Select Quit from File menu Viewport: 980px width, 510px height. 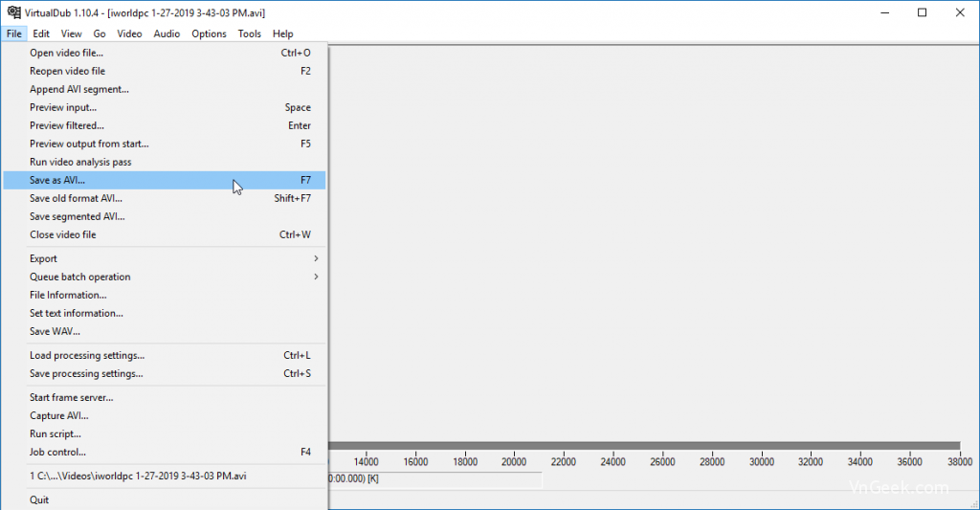165,500
